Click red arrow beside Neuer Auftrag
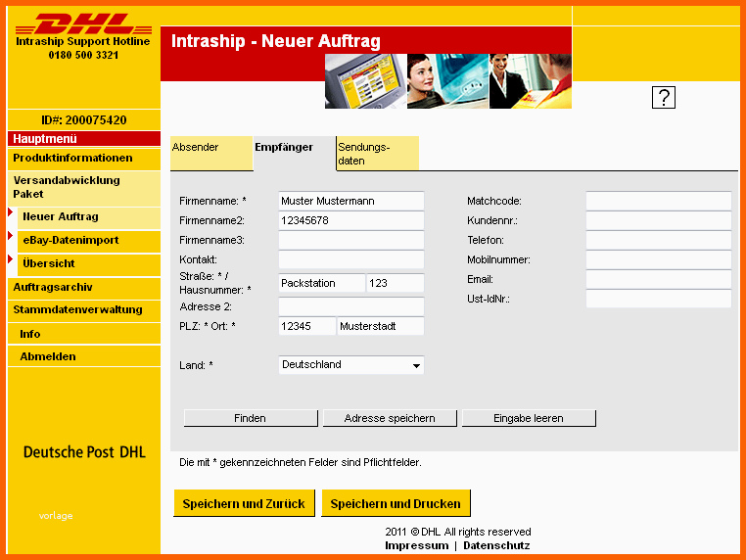The image size is (746, 560). tap(11, 212)
